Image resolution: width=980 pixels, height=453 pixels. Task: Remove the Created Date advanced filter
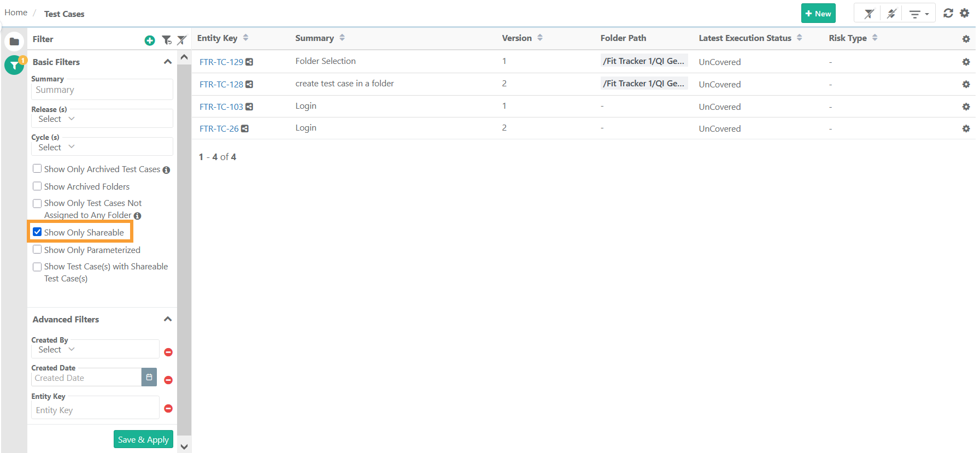tap(168, 380)
